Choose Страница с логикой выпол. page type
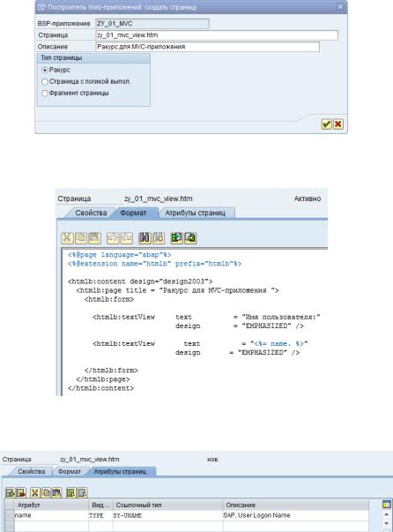This screenshot has height=532, width=393. click(x=45, y=82)
